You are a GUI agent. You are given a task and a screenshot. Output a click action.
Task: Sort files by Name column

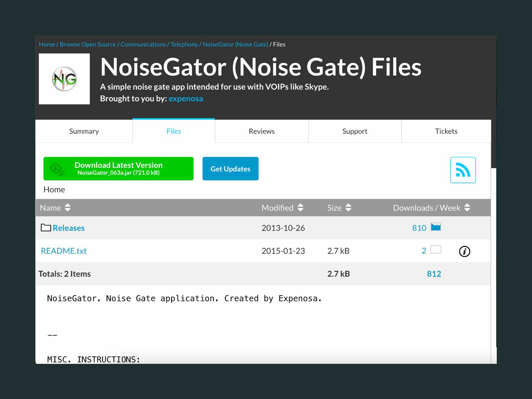67,207
